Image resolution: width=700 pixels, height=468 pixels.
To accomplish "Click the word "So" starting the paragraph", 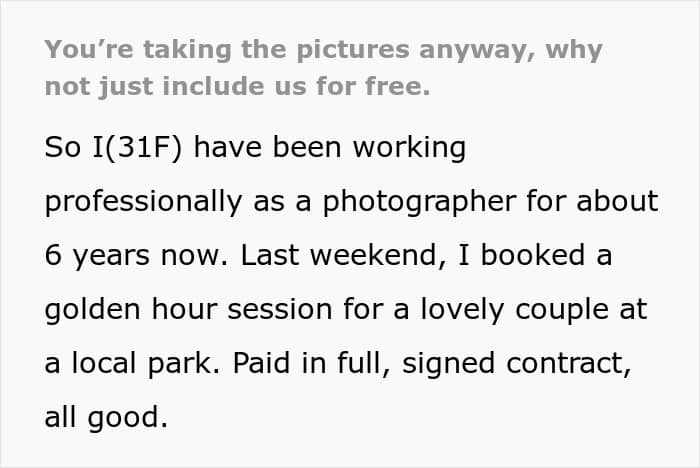I will pyautogui.click(x=63, y=147).
